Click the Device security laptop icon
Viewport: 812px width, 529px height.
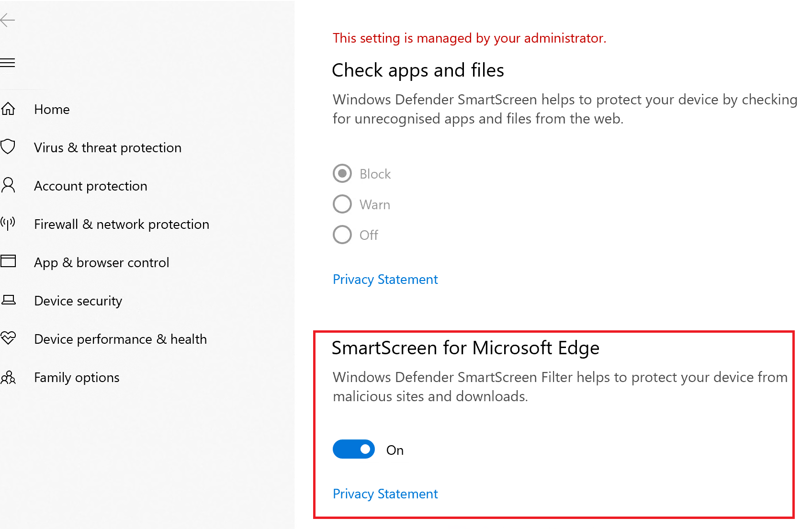pyautogui.click(x=9, y=300)
